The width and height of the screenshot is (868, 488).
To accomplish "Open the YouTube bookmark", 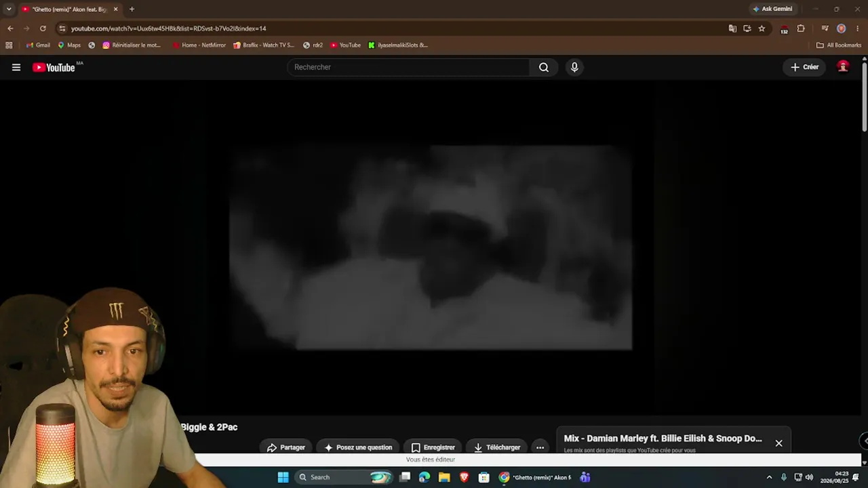I will pos(346,45).
